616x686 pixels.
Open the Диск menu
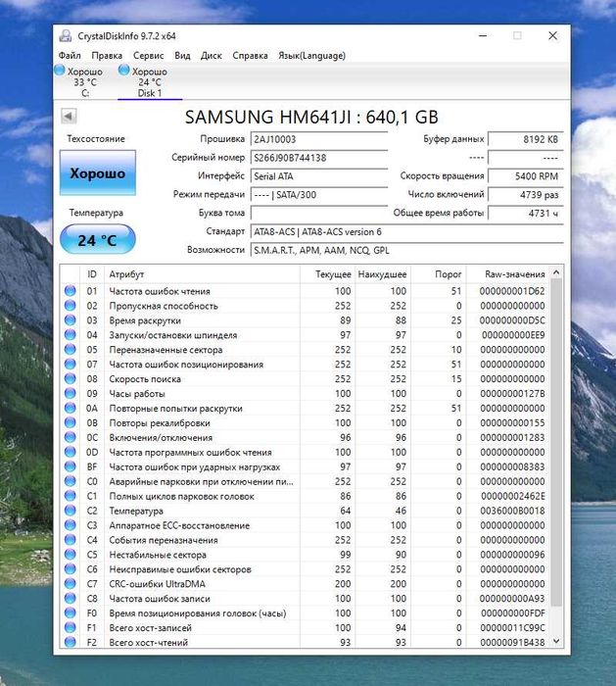[x=212, y=56]
